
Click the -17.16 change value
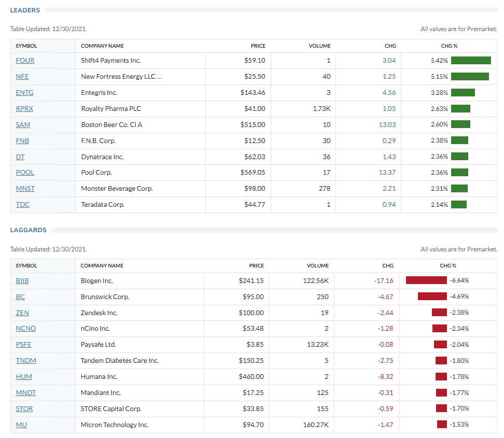click(x=384, y=281)
